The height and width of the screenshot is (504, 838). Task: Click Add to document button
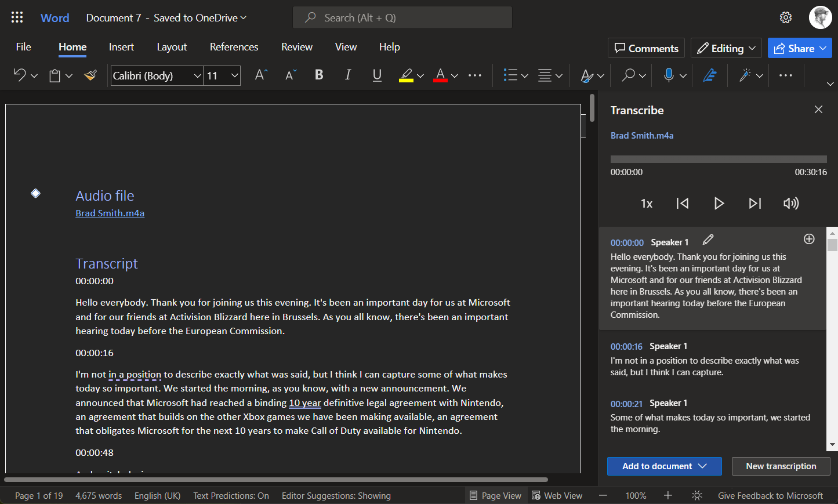(x=664, y=466)
